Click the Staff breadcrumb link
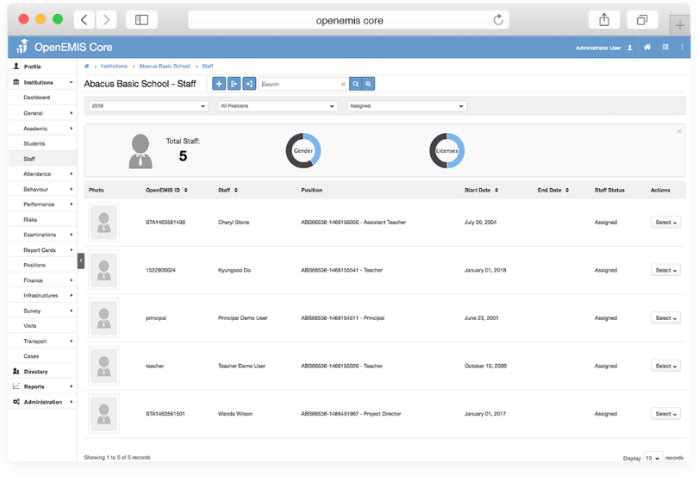Viewport: 699px width, 477px height. 207,66
